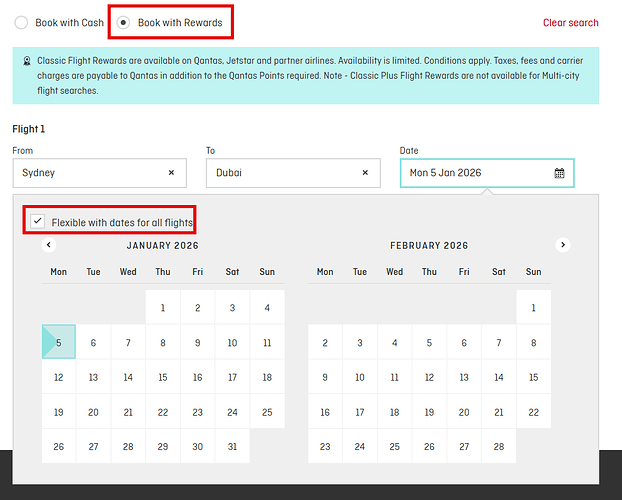Select 1 January 2026

click(163, 307)
